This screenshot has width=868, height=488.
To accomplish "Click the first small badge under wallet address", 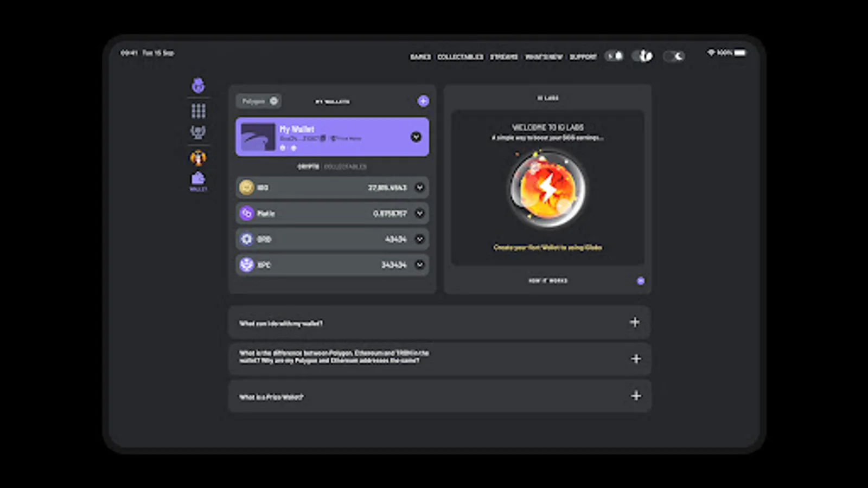I will (x=282, y=148).
